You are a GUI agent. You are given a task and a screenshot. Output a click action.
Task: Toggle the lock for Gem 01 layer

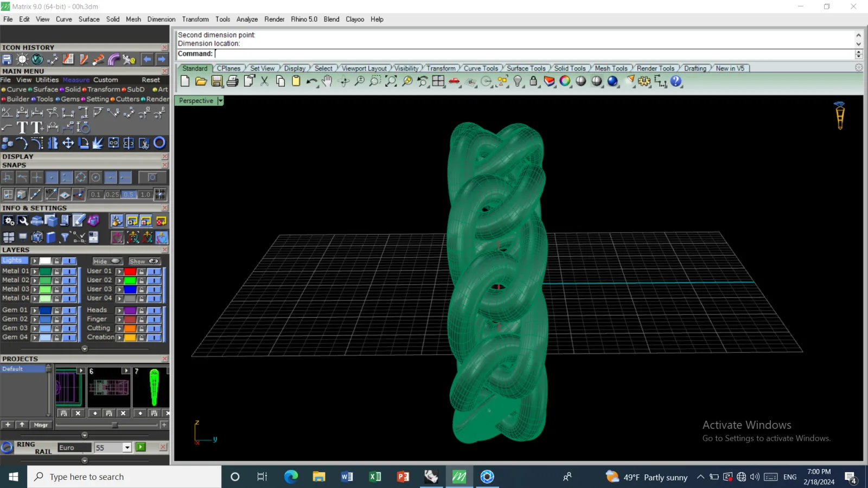(56, 310)
